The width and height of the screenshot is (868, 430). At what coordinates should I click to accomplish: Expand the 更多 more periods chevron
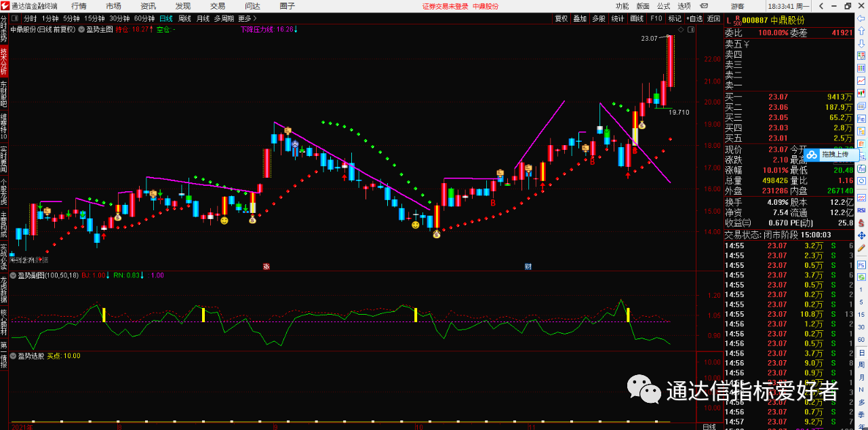click(x=247, y=19)
